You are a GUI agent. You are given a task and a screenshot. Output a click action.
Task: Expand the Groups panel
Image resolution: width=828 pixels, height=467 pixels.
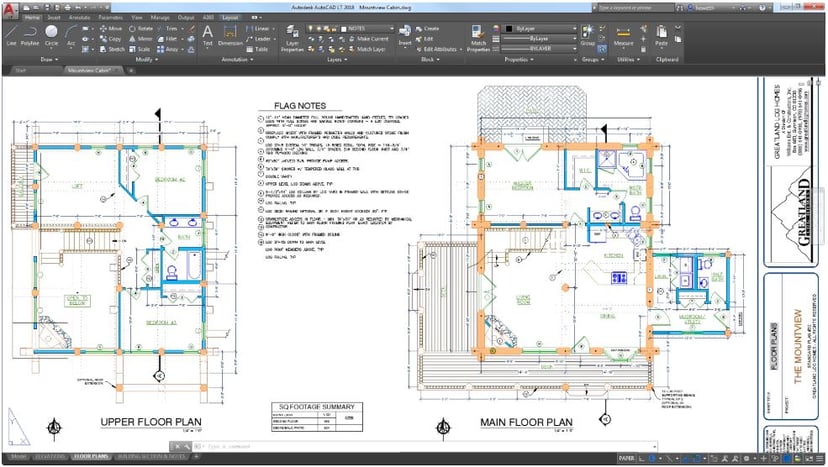(x=592, y=60)
